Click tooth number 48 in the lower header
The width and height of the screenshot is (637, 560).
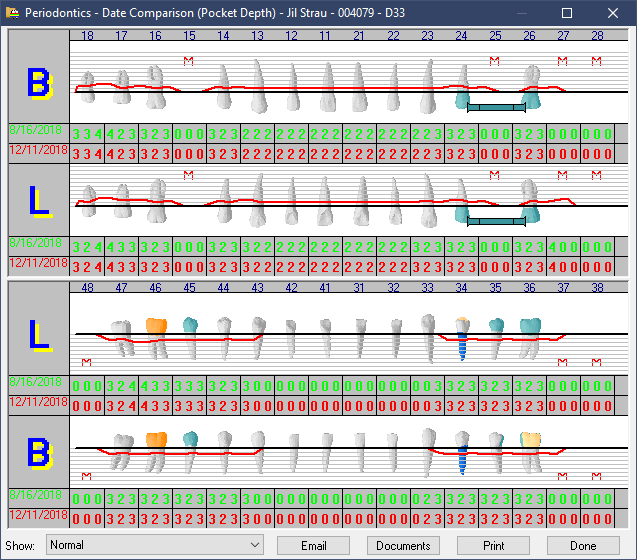pos(88,288)
